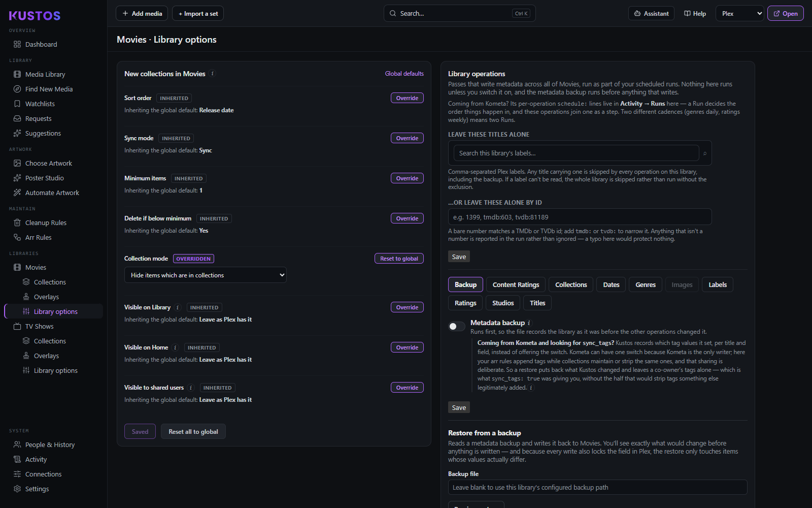Open Poster Studio icon
Image resolution: width=812 pixels, height=508 pixels.
[x=17, y=178]
